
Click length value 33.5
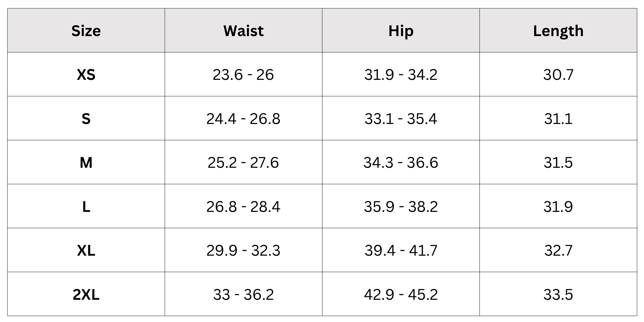tap(558, 295)
